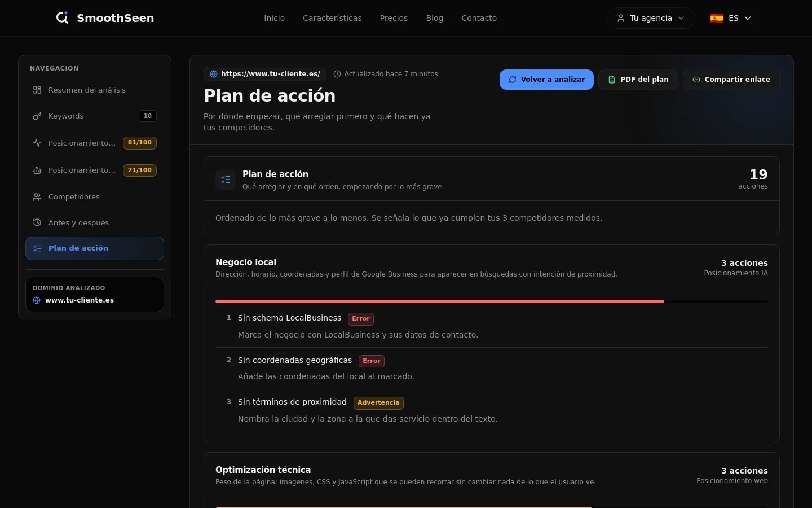Open Resumen del análisis in sidebar
Screen dimensions: 812x508
(x=95, y=90)
